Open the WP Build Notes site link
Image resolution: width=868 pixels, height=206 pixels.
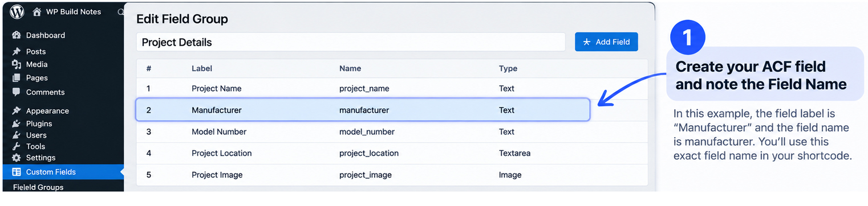pyautogui.click(x=74, y=11)
